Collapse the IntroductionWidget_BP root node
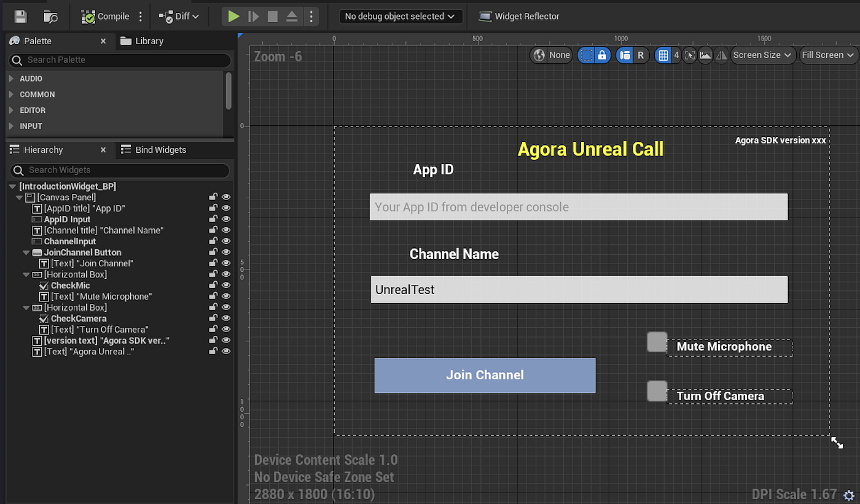This screenshot has height=504, width=860. [x=13, y=187]
